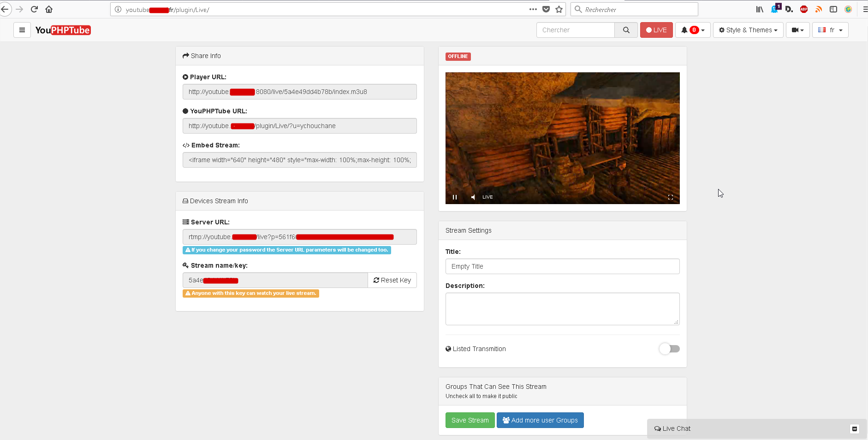Open the browser Library icon
Screen dimensions: 868x440
point(760,9)
